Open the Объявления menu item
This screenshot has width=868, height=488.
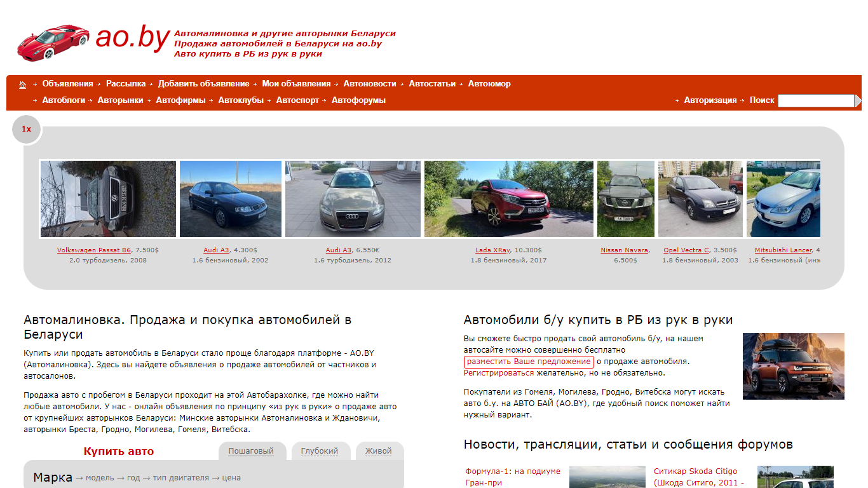click(x=67, y=84)
